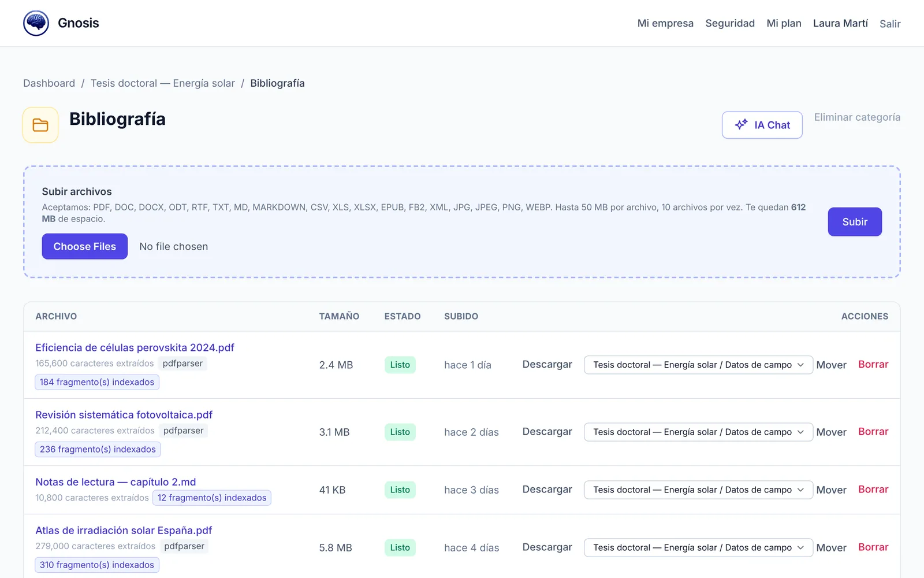The width and height of the screenshot is (924, 578).
Task: Click Mover for Eficiencia de células perovskita
Action: 831,365
